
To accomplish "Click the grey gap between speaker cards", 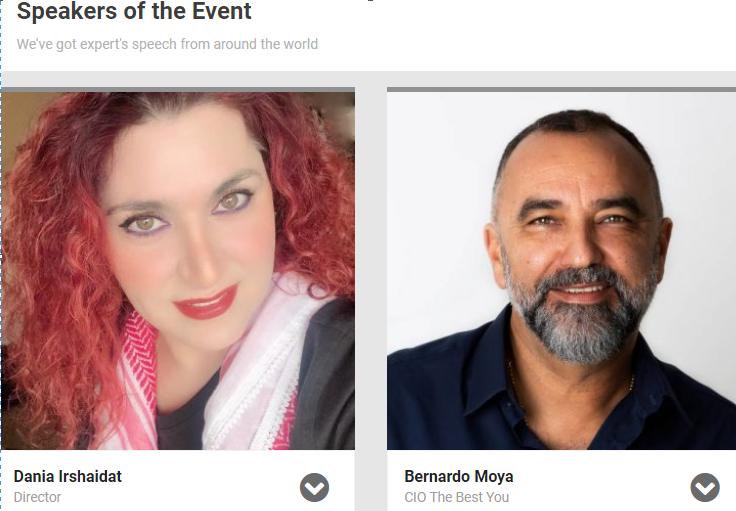I will click(371, 291).
